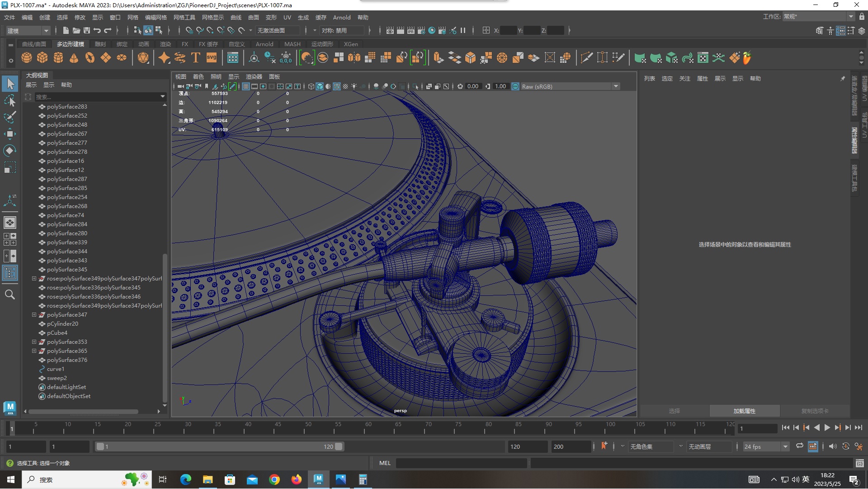Toggle timeline audio mute speaker
The width and height of the screenshot is (868, 489).
coord(832,446)
